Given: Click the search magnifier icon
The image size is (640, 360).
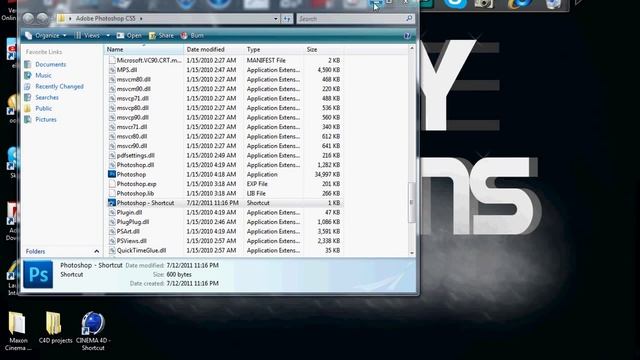Looking at the screenshot, I should pos(409,18).
